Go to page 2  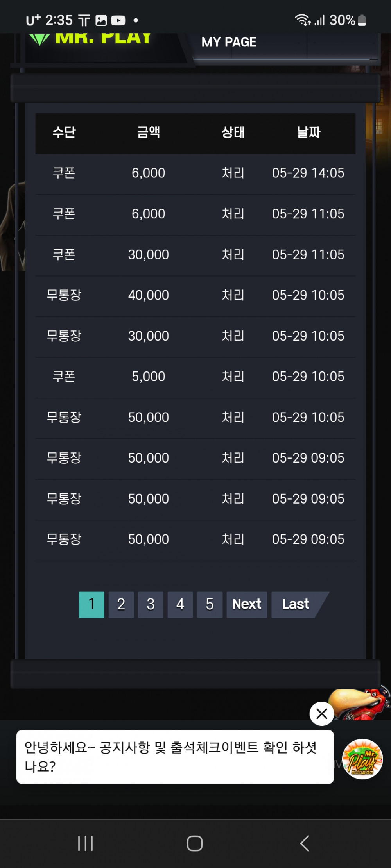point(121,604)
